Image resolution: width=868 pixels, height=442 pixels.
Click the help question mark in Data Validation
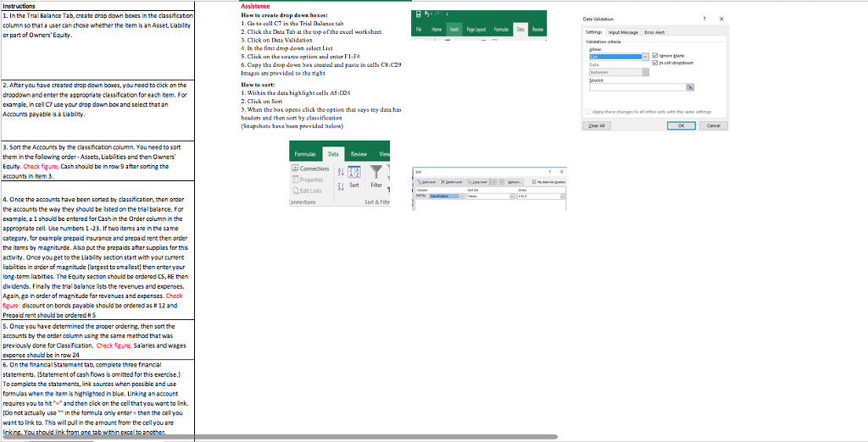click(704, 19)
